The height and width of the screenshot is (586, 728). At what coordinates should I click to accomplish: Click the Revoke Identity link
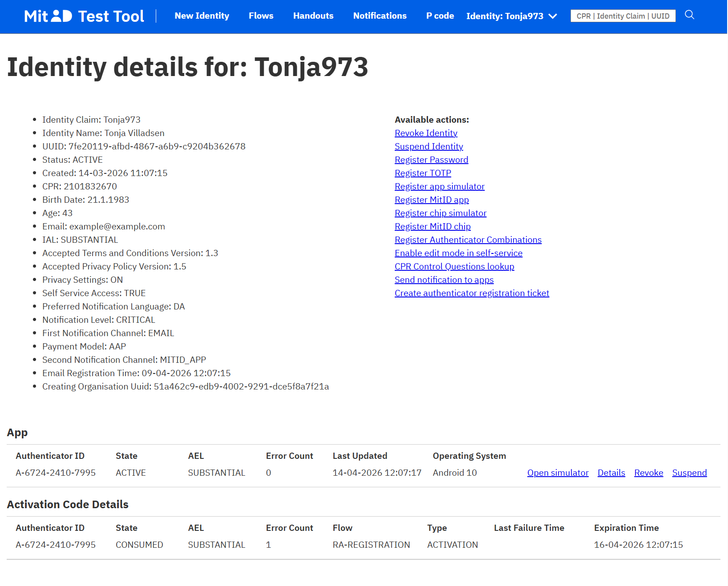tap(425, 133)
